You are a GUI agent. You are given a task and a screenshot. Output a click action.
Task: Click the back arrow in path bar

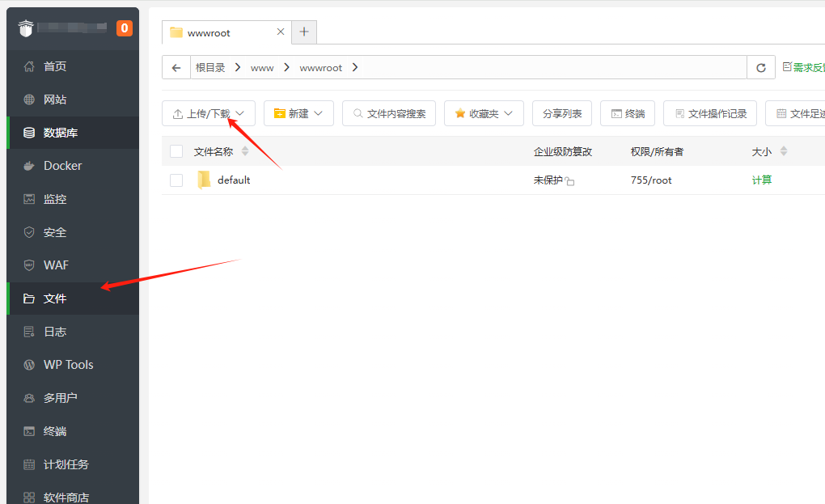(176, 67)
